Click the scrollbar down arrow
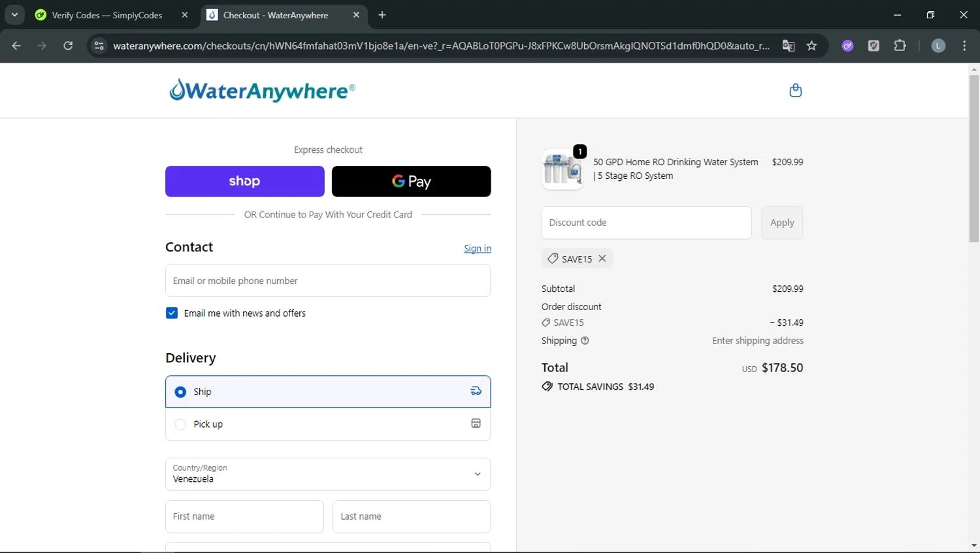Image resolution: width=980 pixels, height=553 pixels. point(974,546)
